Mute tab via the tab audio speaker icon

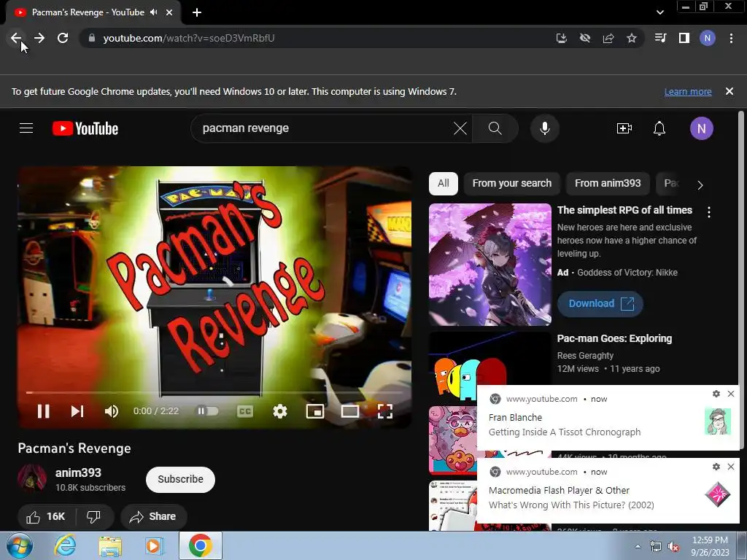click(153, 12)
